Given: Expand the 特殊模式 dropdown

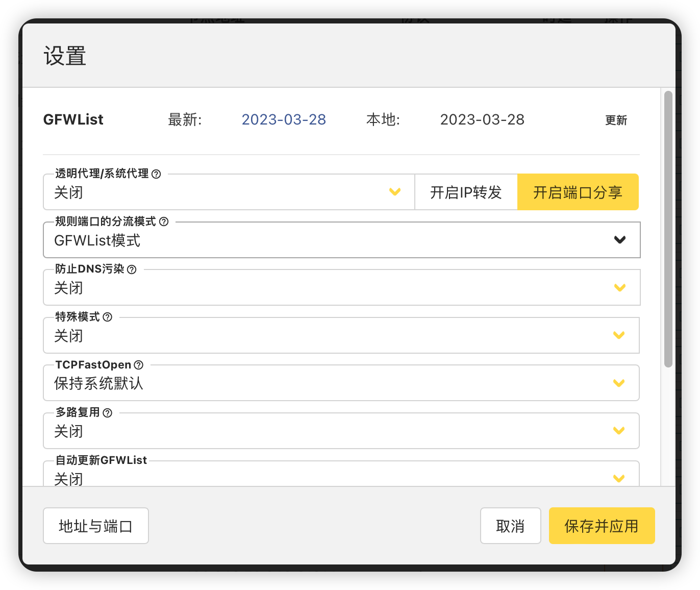Looking at the screenshot, I should tap(341, 335).
